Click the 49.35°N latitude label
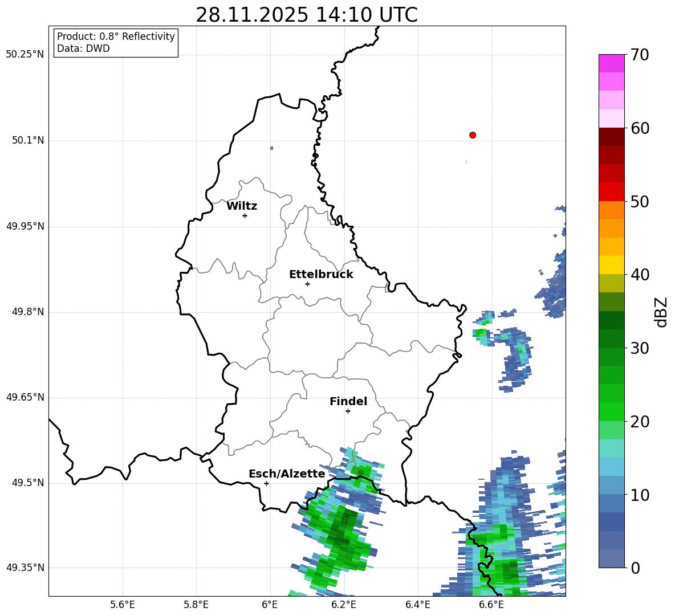 tap(25, 568)
